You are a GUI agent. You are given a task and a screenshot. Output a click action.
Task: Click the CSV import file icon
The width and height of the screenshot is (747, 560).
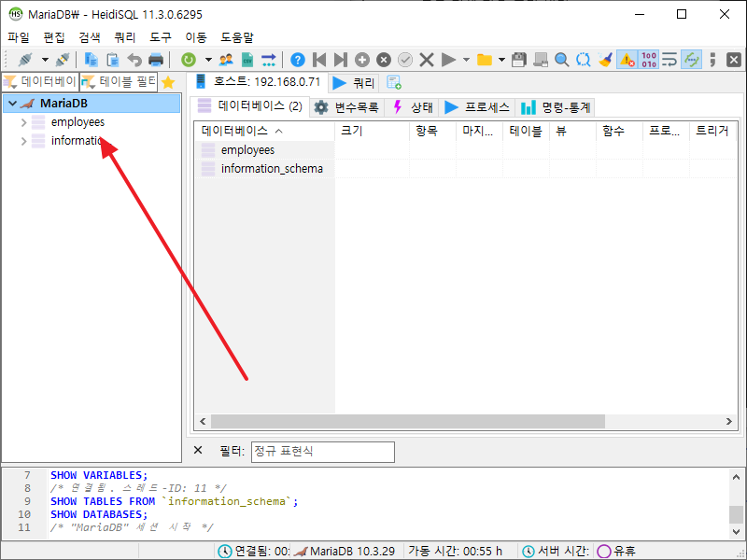247,60
